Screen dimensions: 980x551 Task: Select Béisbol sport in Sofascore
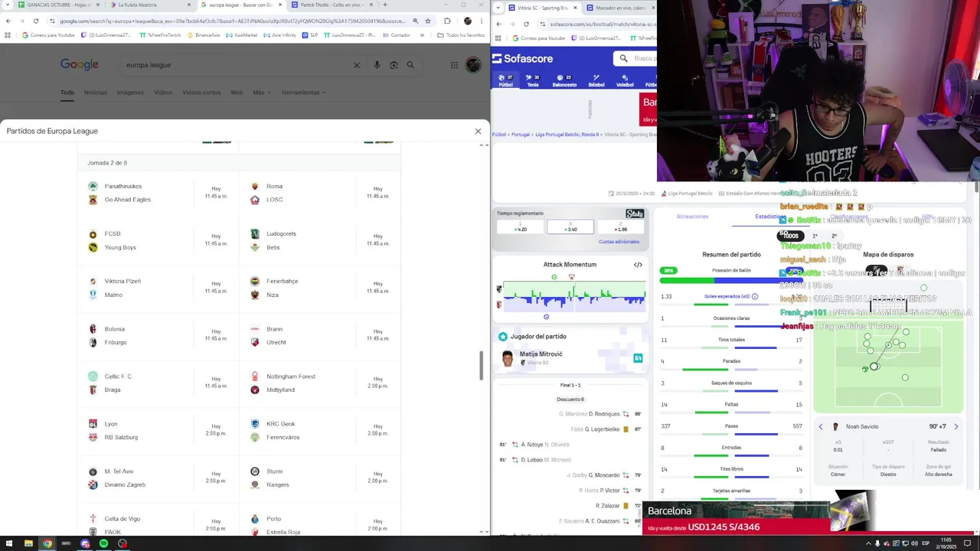596,80
